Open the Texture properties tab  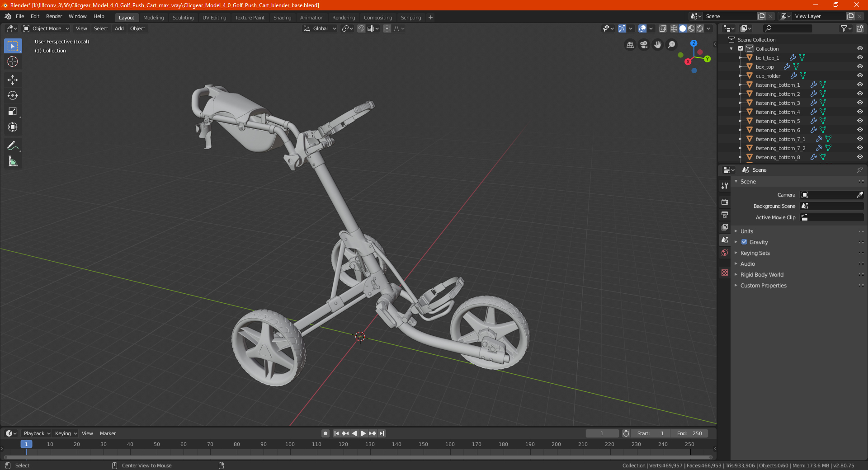click(725, 273)
